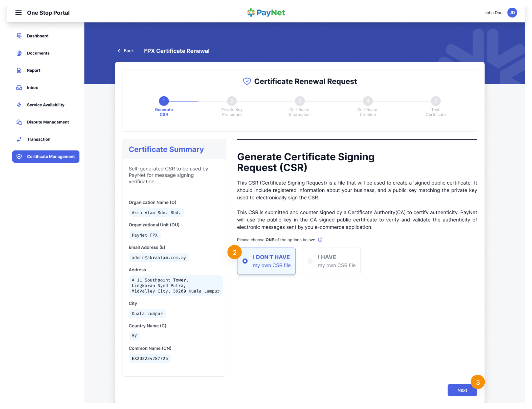The image size is (532, 409).
Task: Open Dispute Management cloud icon
Action: click(x=19, y=122)
